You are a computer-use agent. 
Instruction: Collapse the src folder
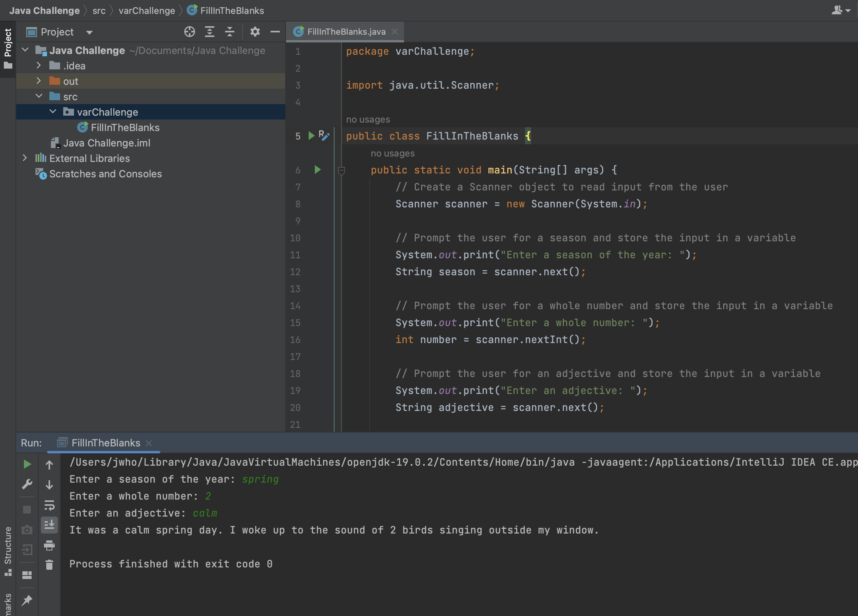tap(39, 96)
